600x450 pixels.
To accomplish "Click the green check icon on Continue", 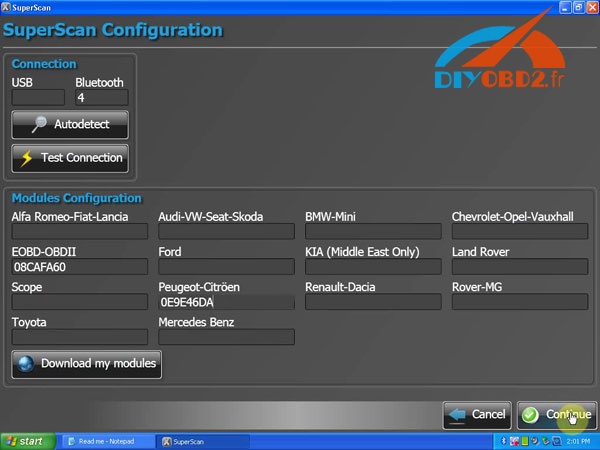I will [x=530, y=415].
